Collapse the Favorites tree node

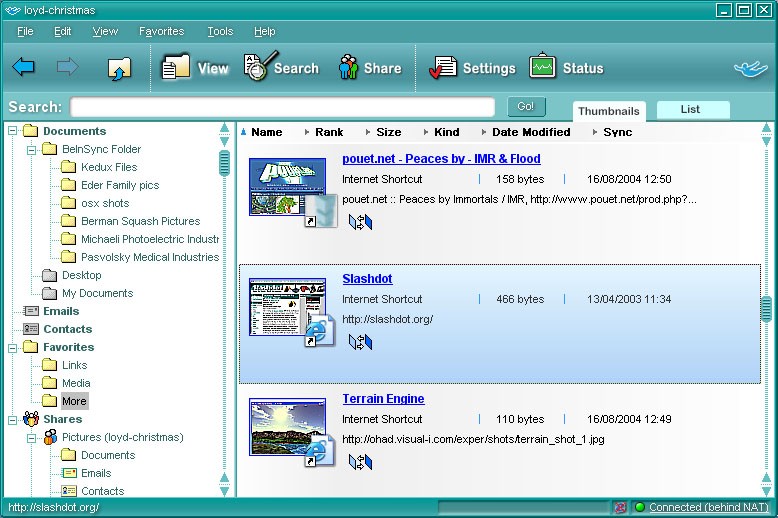(12, 347)
